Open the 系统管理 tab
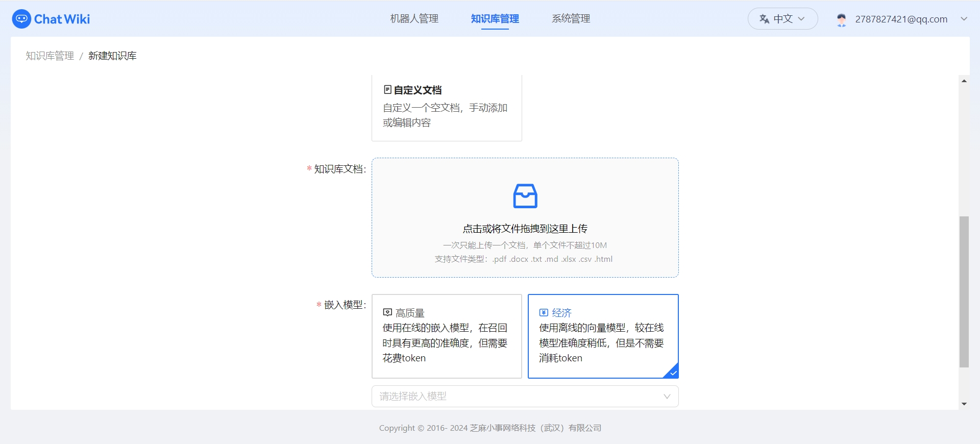This screenshot has height=444, width=980. tap(571, 19)
